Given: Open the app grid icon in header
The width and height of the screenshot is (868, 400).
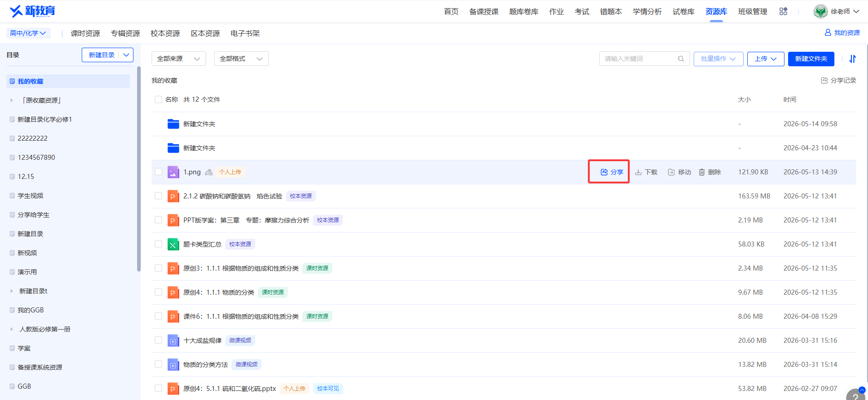Looking at the screenshot, I should tap(783, 11).
